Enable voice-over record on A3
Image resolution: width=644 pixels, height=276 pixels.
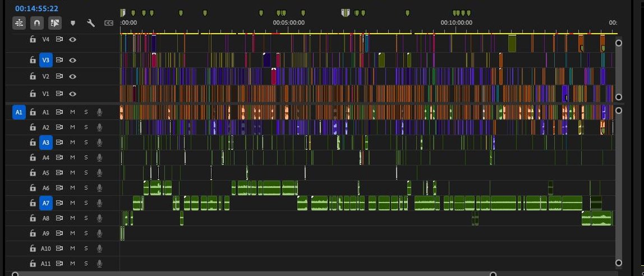[x=99, y=142]
